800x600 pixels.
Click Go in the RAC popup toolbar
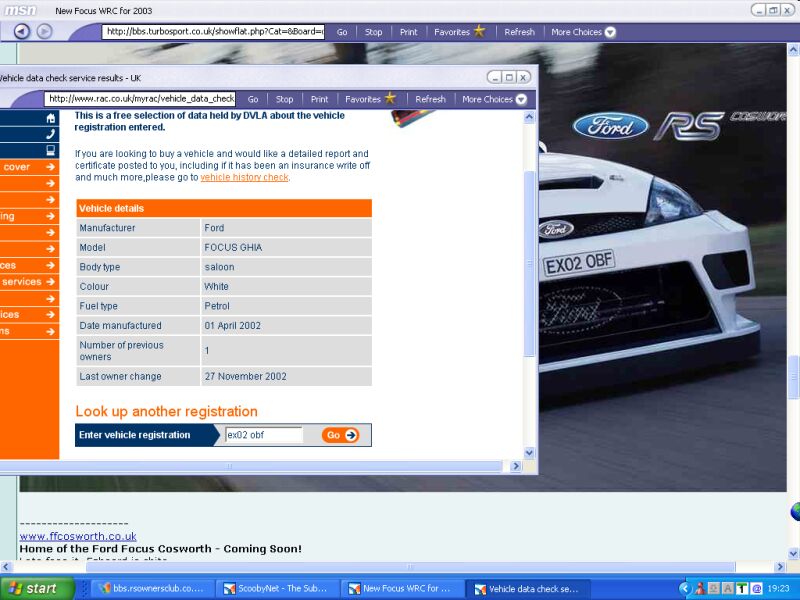[x=253, y=99]
